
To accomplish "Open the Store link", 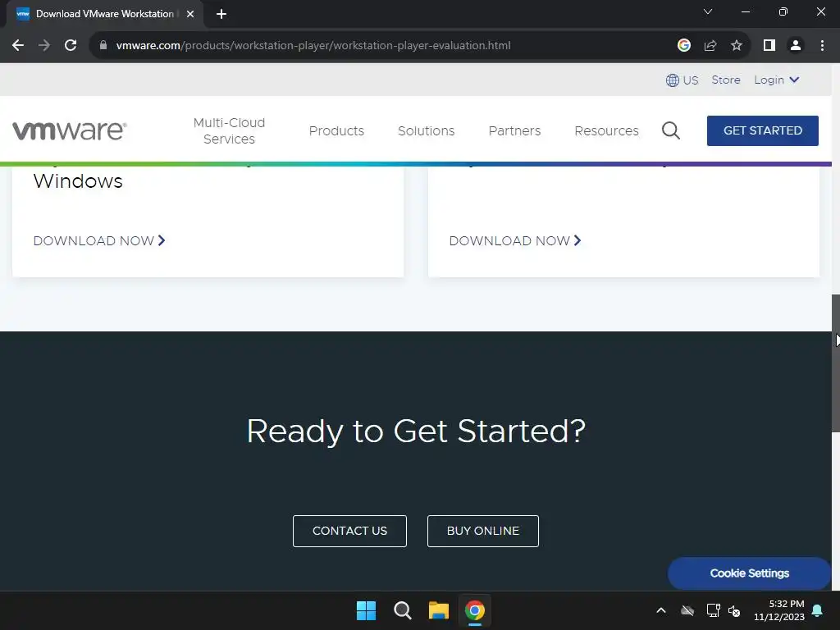I will pos(726,80).
